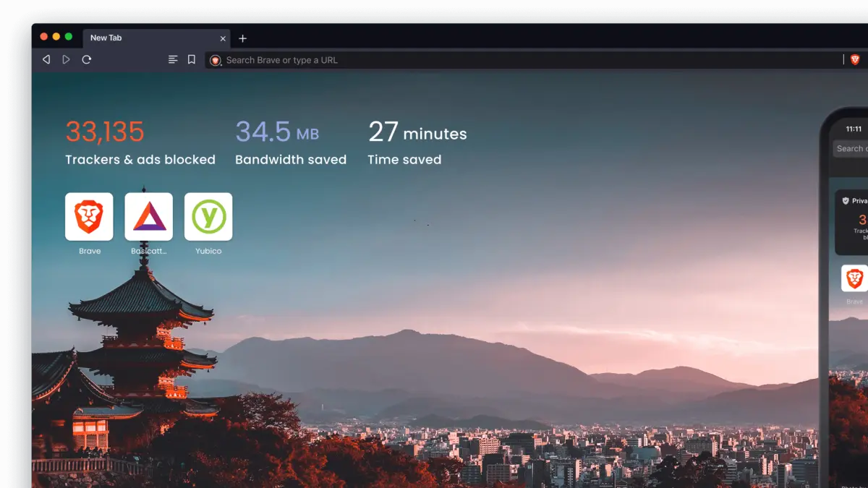868x488 pixels.
Task: Click the search icon inside address bar
Action: [x=215, y=61]
